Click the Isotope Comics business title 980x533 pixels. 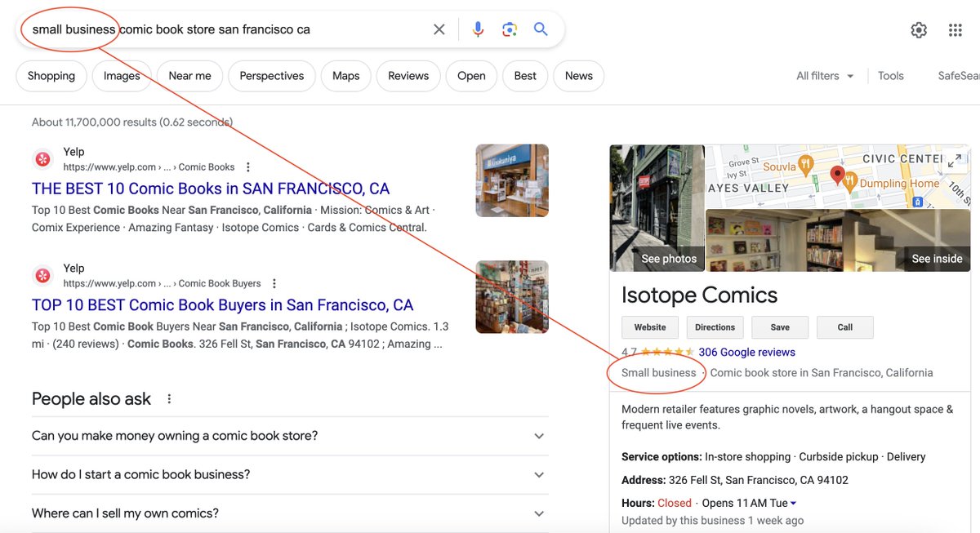click(700, 295)
